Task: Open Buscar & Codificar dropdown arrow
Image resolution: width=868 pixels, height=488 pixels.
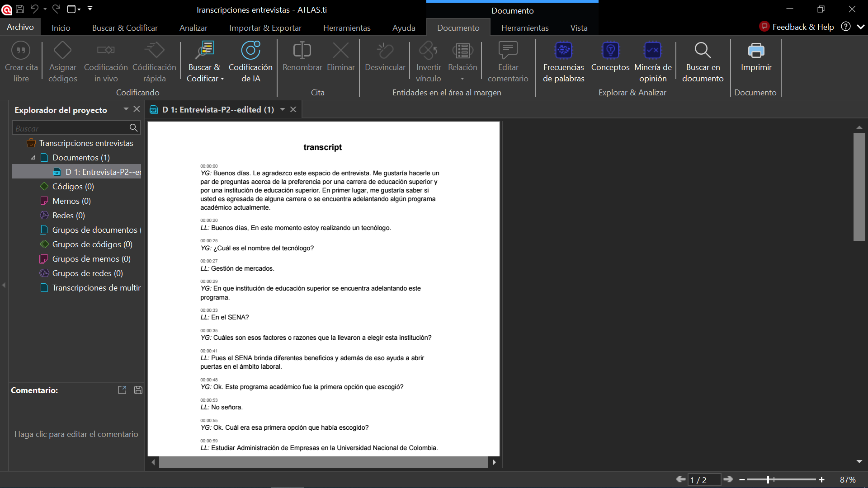Action: pos(222,79)
